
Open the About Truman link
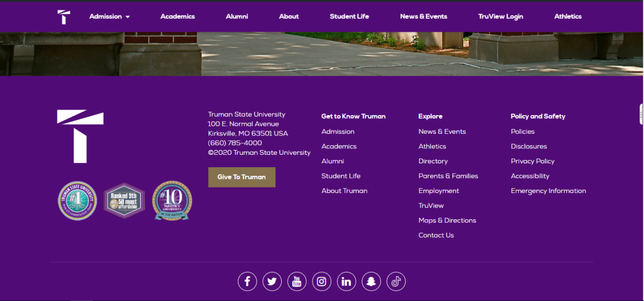pos(345,191)
